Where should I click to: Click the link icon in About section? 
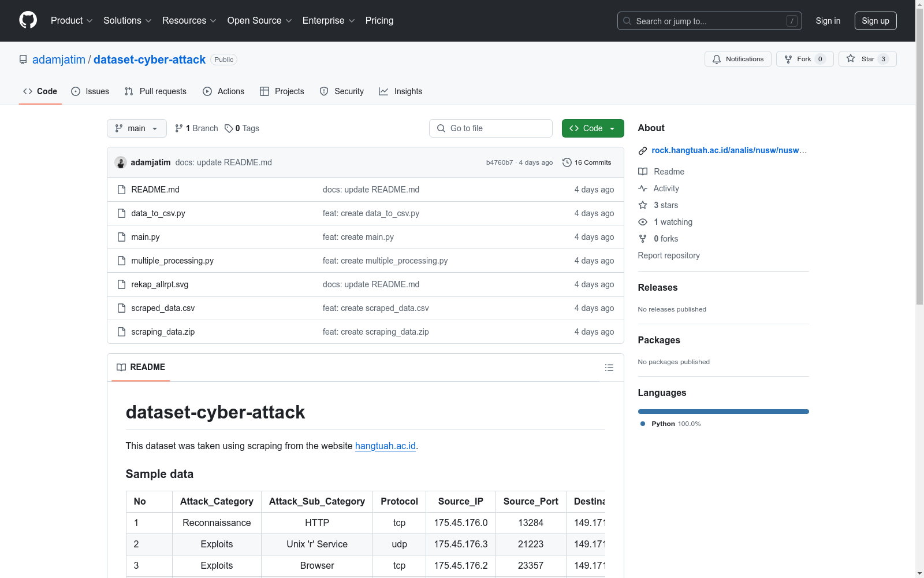[643, 151]
